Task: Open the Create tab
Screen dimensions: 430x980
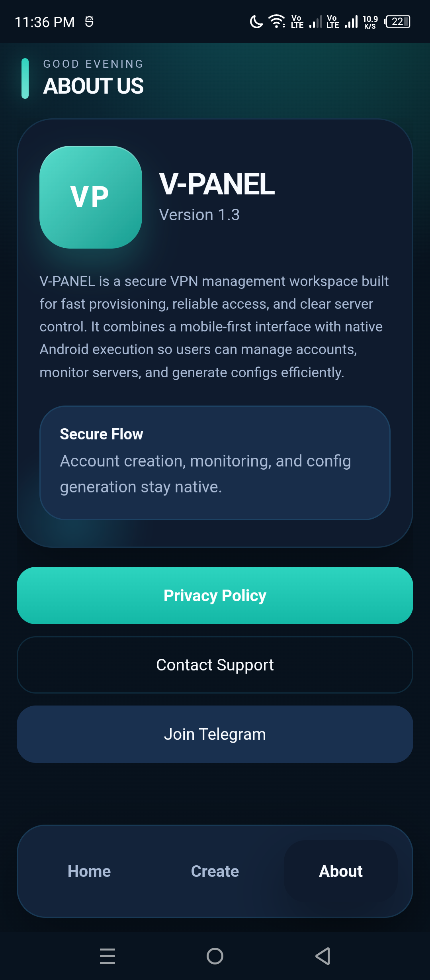Action: coord(215,871)
